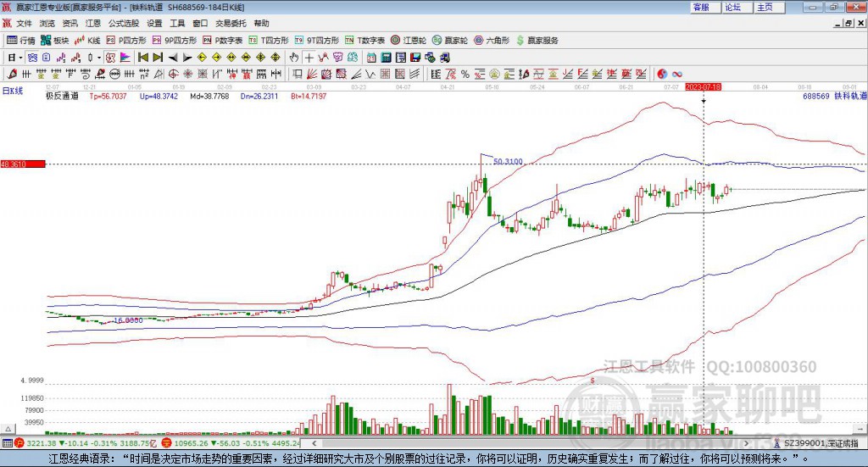Screen dimensions: 868x467
Task: Click the up-triangle expander beside volume panel
Action: point(8,429)
